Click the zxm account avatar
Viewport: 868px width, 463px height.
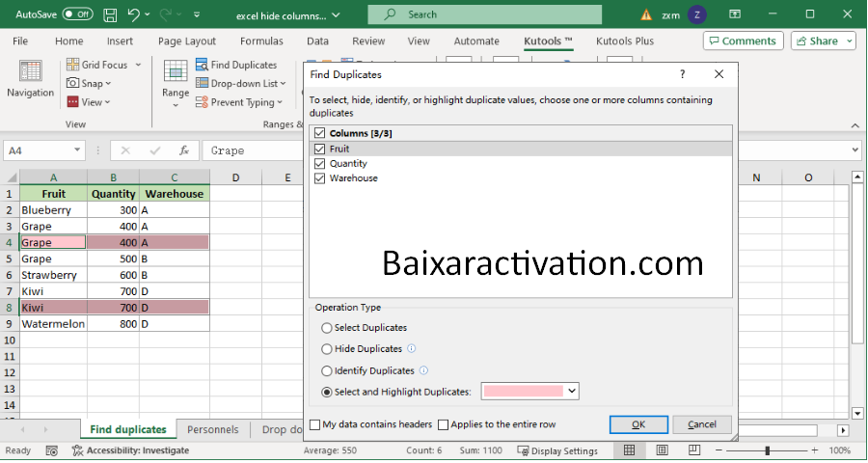coord(697,15)
